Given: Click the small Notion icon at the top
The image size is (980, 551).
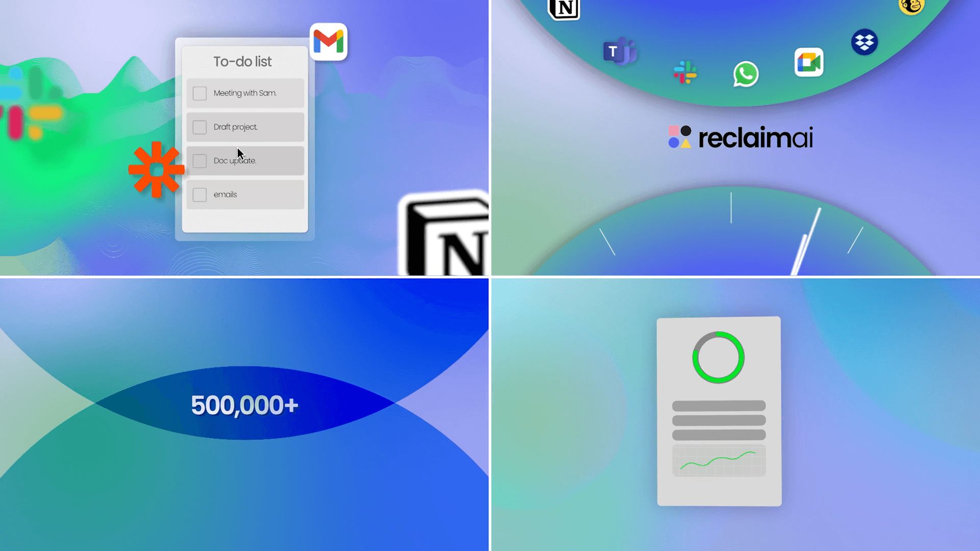Looking at the screenshot, I should (x=564, y=9).
